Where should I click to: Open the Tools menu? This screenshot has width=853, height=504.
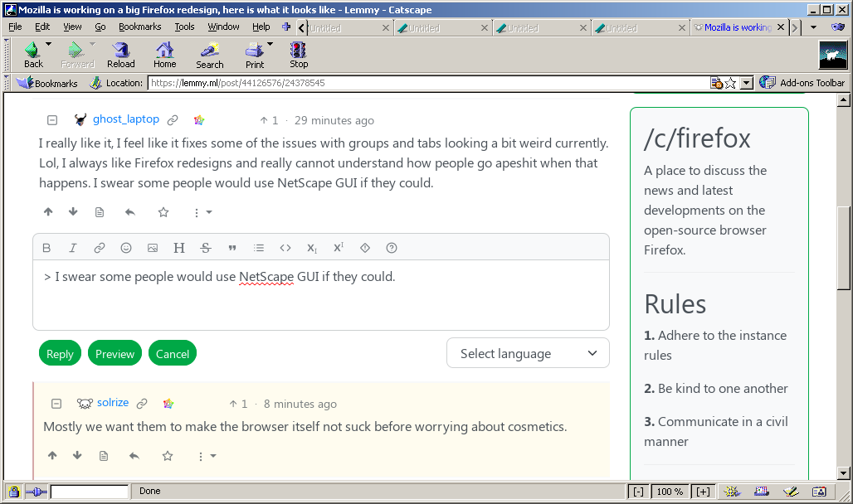tap(184, 27)
